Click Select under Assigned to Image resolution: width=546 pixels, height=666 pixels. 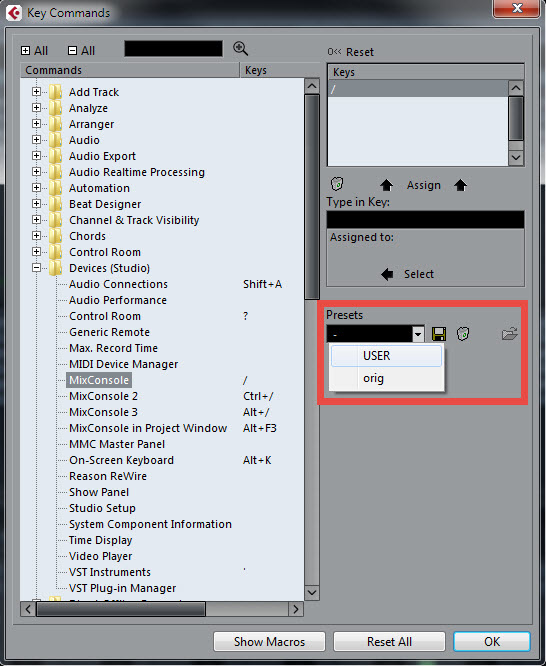419,274
